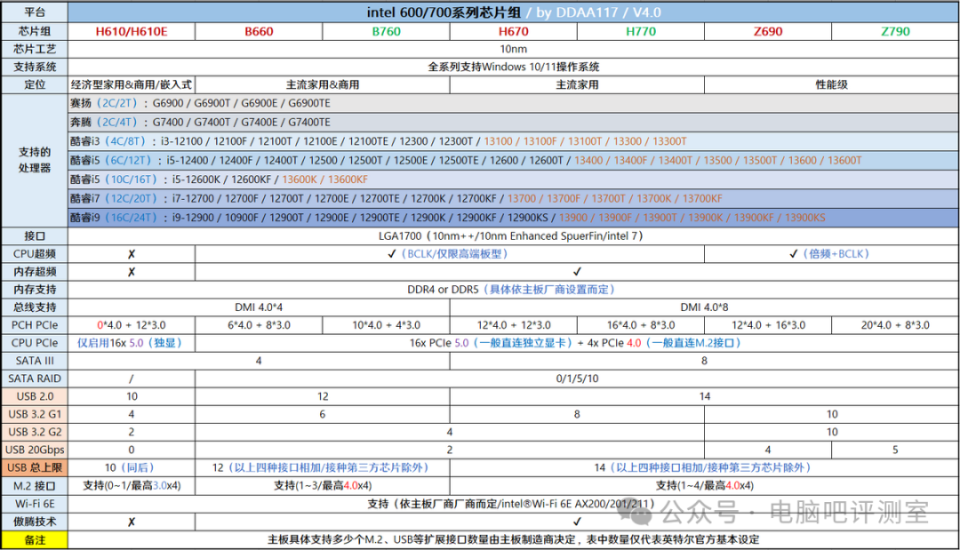This screenshot has height=550, width=960.
Task: Click the value 2 in USB 3.2 G2 row
Action: (131, 432)
